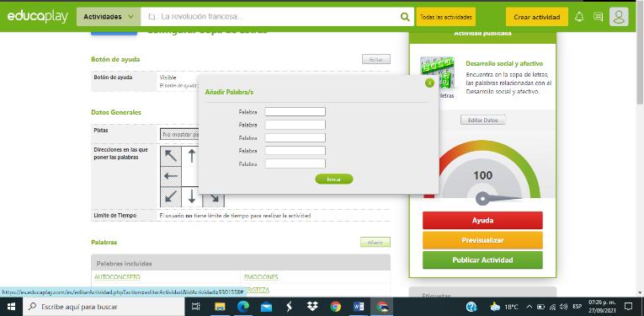This screenshot has width=644, height=316.
Task: Open the user profile avatar
Action: 619,17
